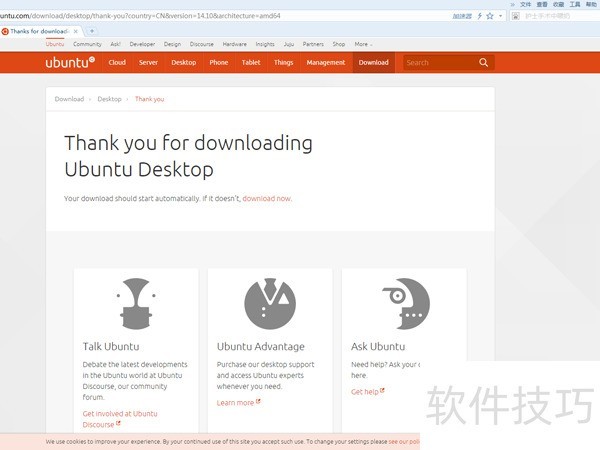Click 'Thank you for downloading Ubuntu Desktop' heading

point(188,156)
